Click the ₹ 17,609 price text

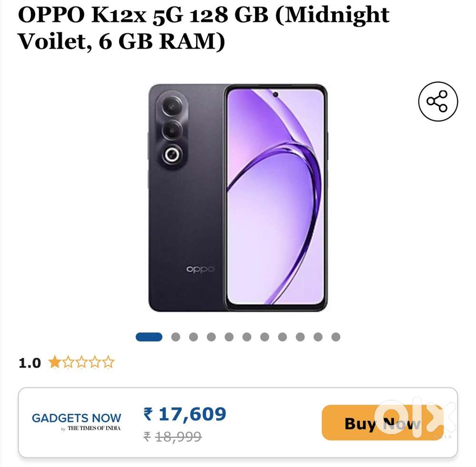[185, 414]
